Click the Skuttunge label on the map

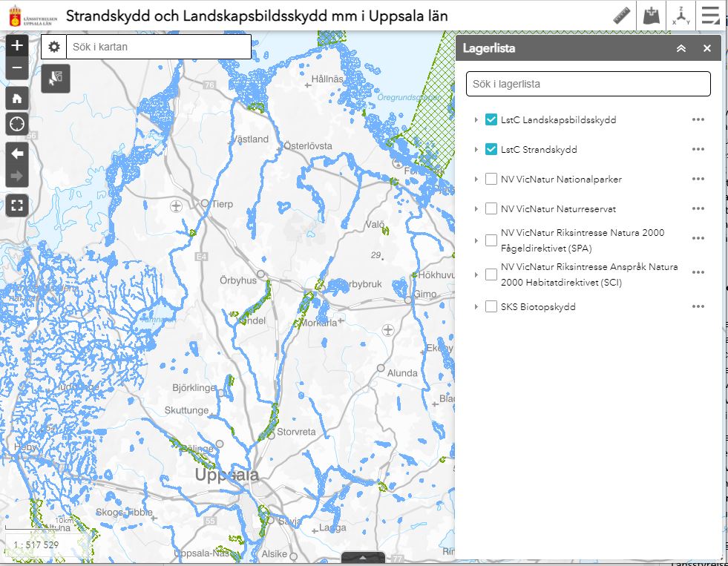tap(187, 410)
